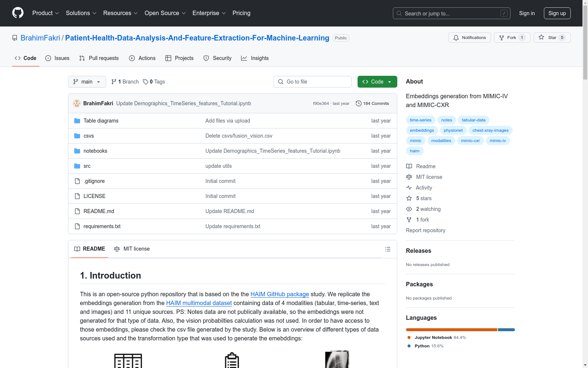588x368 pixels.
Task: Open the src folder
Action: (87, 166)
